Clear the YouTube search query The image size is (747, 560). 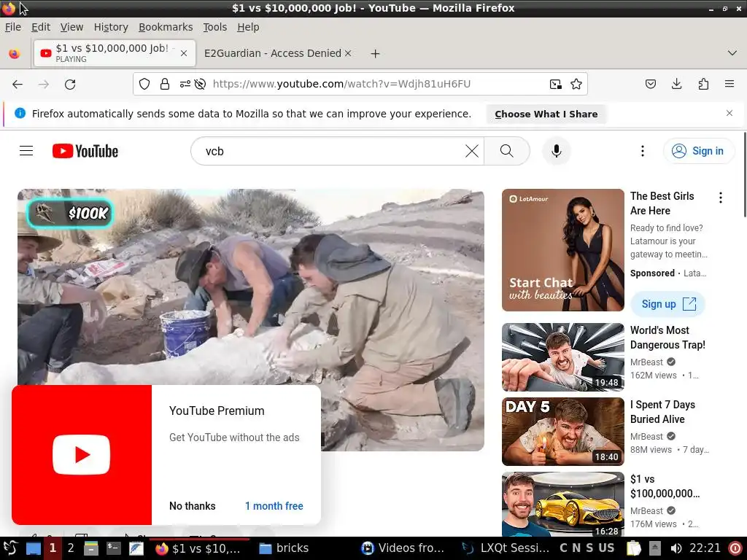[472, 151]
